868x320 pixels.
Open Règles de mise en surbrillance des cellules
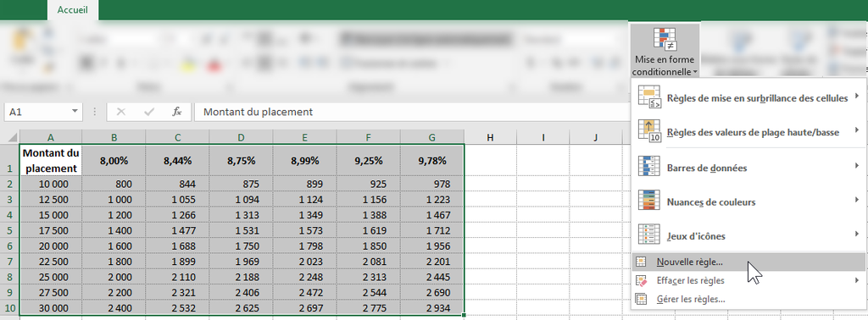[748, 98]
